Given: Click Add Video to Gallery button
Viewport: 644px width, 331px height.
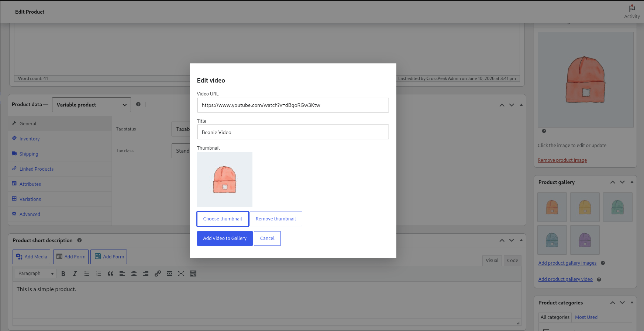Looking at the screenshot, I should click(225, 238).
